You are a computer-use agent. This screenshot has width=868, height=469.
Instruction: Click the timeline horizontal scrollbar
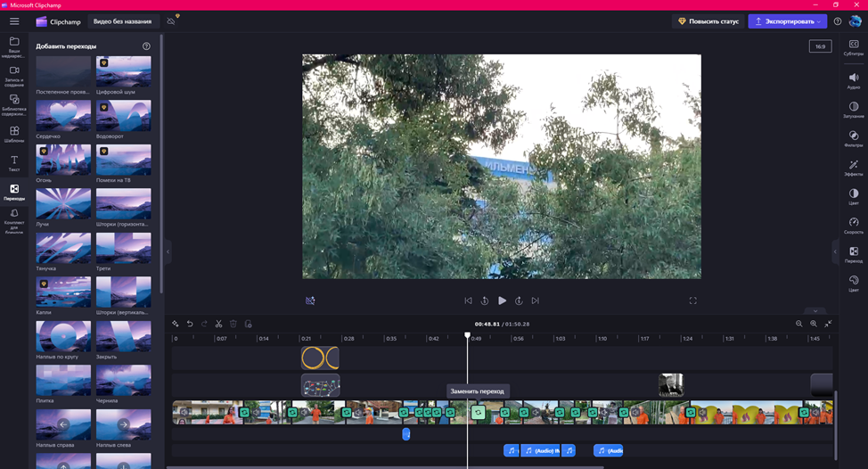(385, 467)
